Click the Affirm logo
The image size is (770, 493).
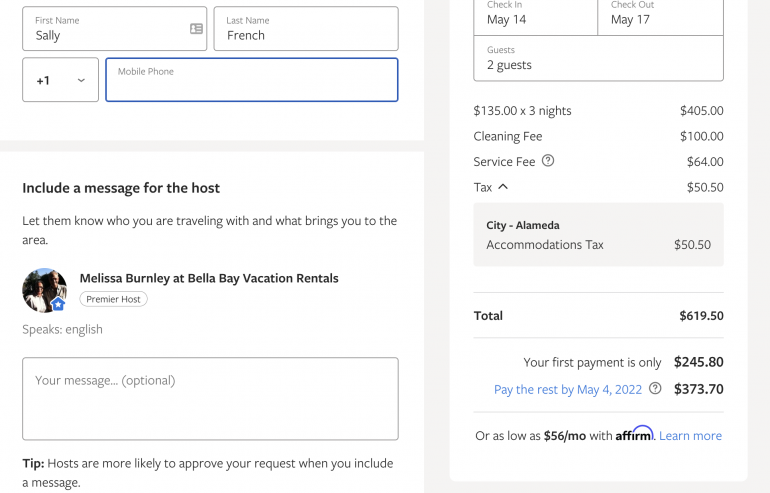click(x=634, y=434)
